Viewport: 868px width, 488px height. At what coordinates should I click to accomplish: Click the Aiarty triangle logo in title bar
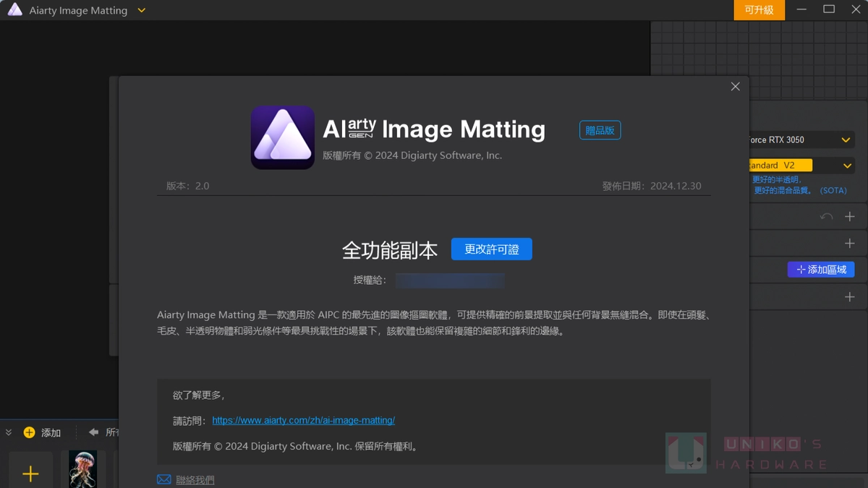[14, 10]
